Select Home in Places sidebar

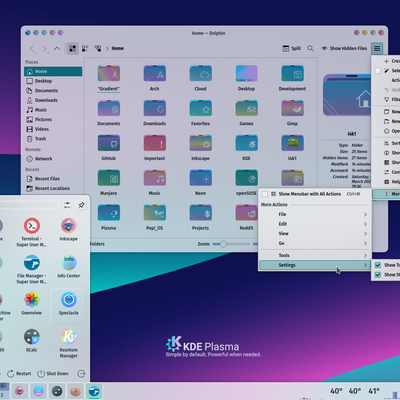[x=53, y=71]
